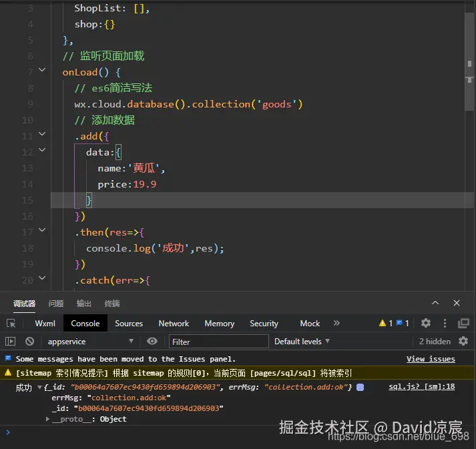
Task: Click the console.log('成功',res) line
Action: click(155, 248)
